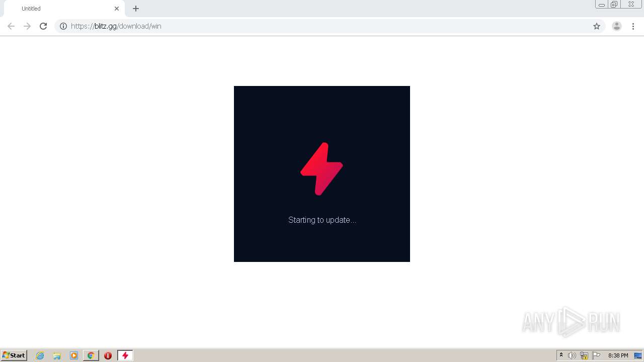This screenshot has height=362, width=644.
Task: Switch to Chrome in the taskbar
Action: click(x=91, y=355)
